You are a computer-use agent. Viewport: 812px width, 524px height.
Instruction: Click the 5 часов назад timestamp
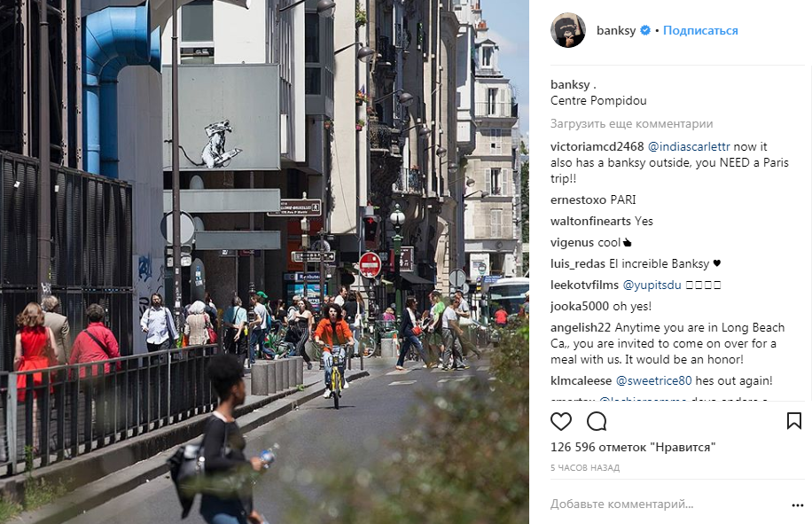585,467
